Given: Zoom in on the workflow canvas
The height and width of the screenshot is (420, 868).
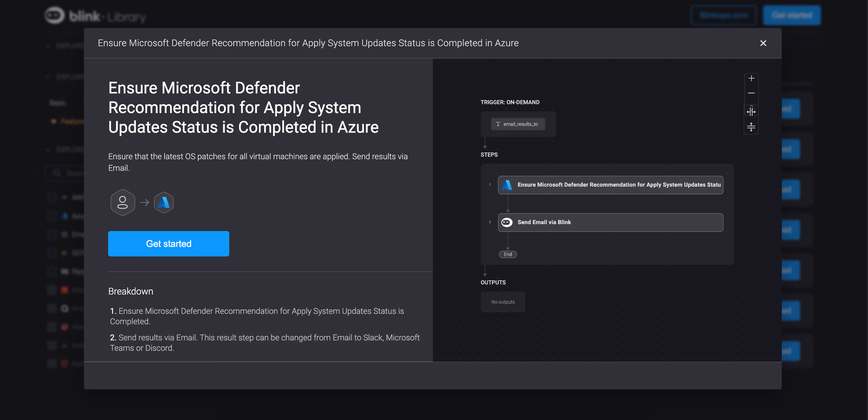Looking at the screenshot, I should [751, 78].
